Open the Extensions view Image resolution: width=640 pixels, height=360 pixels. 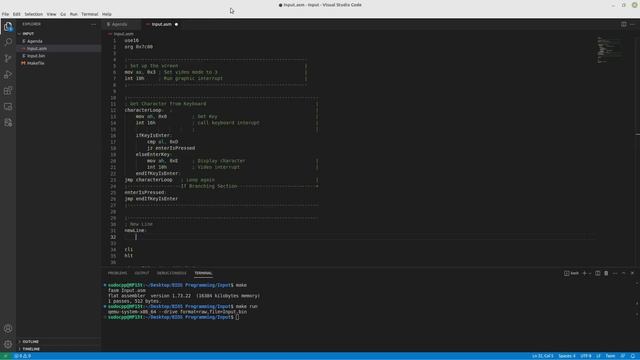(8, 91)
